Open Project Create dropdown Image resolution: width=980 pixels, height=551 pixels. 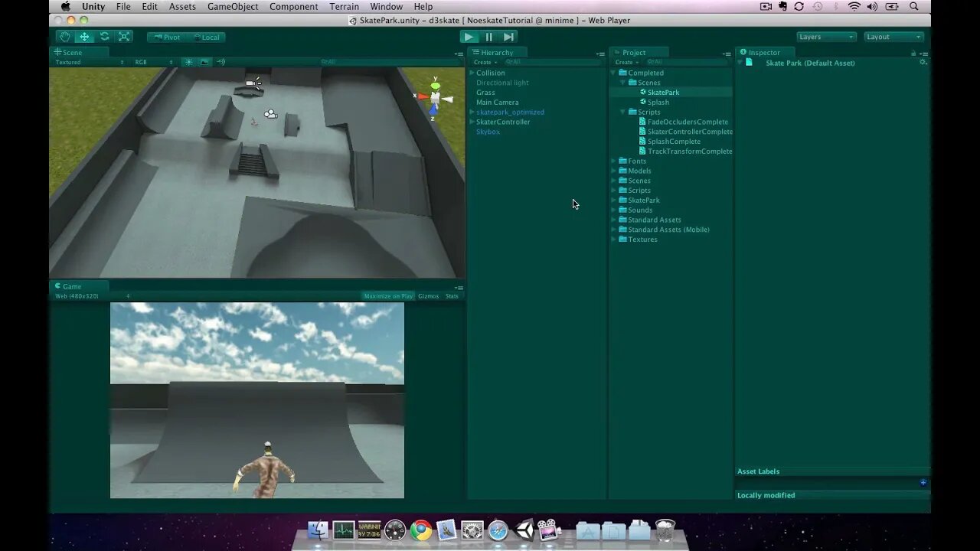tap(627, 62)
